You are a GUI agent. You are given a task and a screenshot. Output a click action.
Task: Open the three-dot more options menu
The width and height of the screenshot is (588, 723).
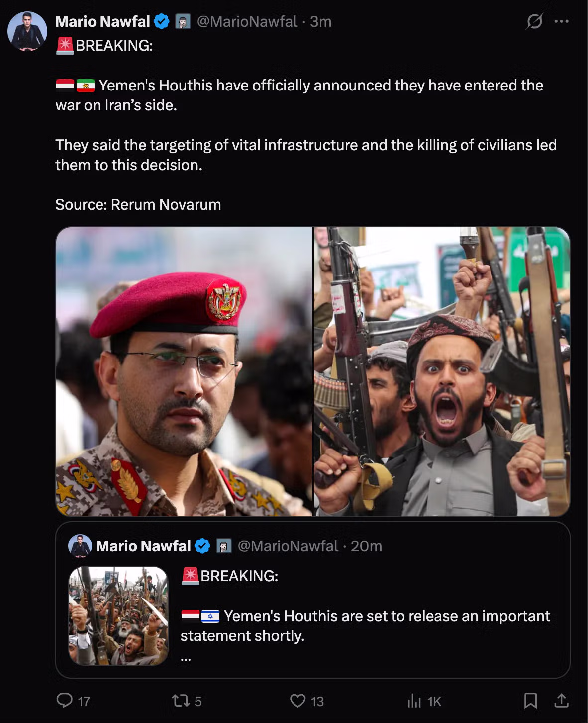(561, 21)
